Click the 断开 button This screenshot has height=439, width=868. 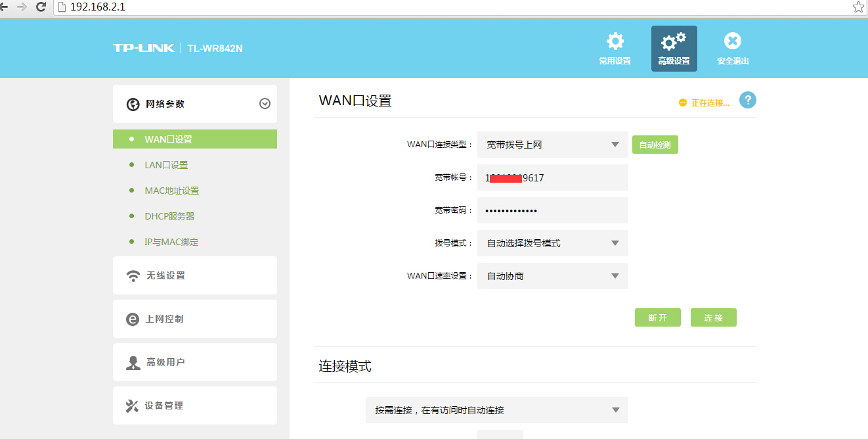tap(658, 317)
